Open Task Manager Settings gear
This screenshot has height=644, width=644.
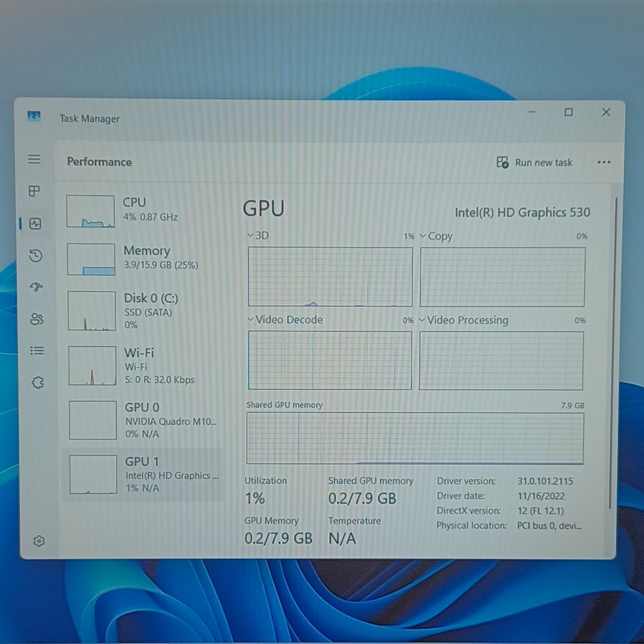[39, 541]
